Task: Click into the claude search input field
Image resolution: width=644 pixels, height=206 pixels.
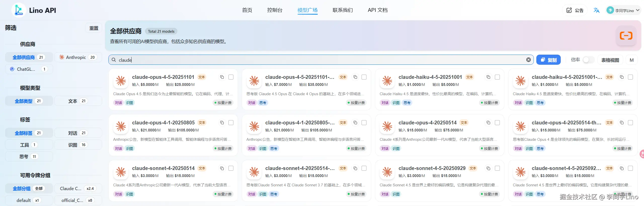Action: (x=321, y=60)
